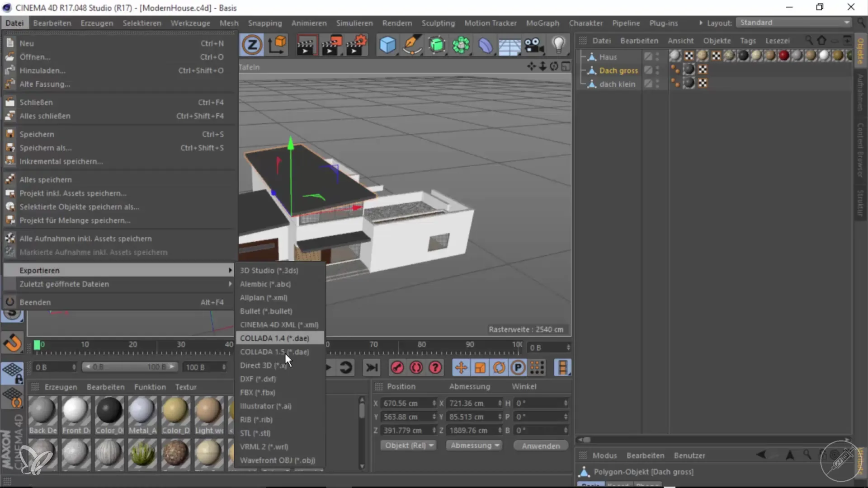Open the MoGraph menu
This screenshot has height=488, width=868.
point(542,23)
